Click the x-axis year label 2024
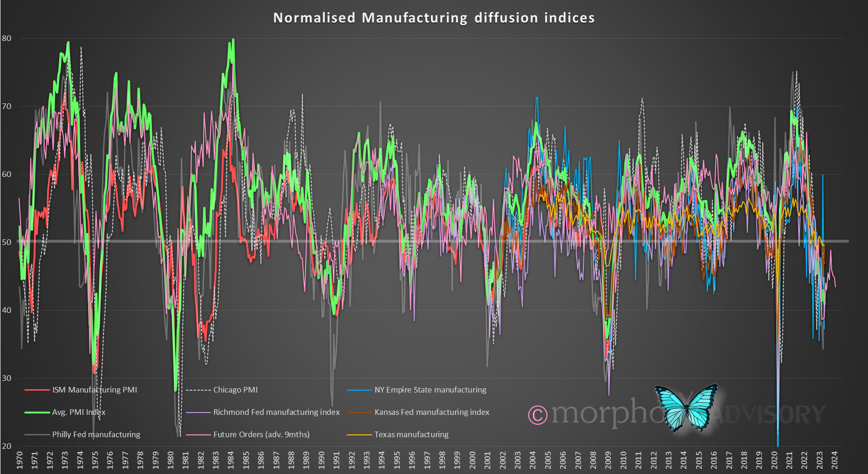Screen dimensions: 868x474 pyautogui.click(x=835, y=460)
